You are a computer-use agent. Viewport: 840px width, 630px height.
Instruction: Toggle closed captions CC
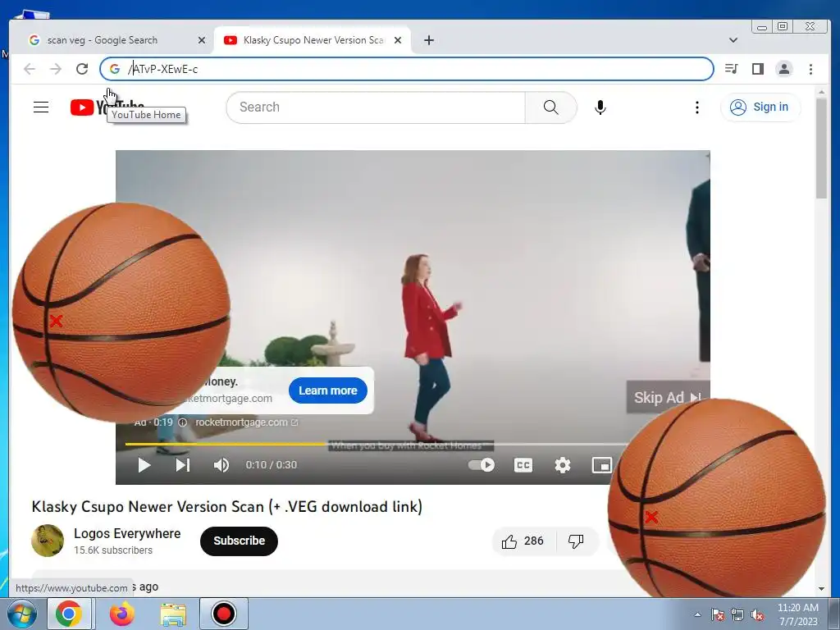tap(523, 465)
